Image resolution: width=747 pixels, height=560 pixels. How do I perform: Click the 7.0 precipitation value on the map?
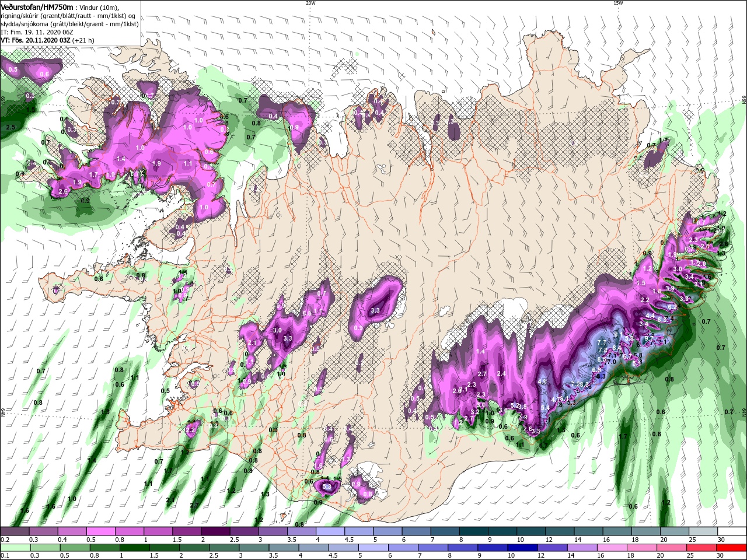click(x=612, y=362)
